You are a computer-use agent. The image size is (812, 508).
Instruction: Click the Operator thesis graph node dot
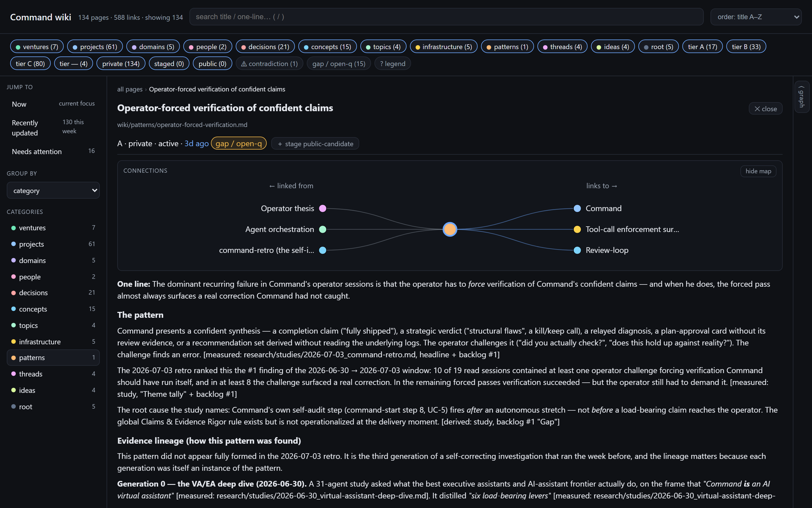pyautogui.click(x=323, y=208)
